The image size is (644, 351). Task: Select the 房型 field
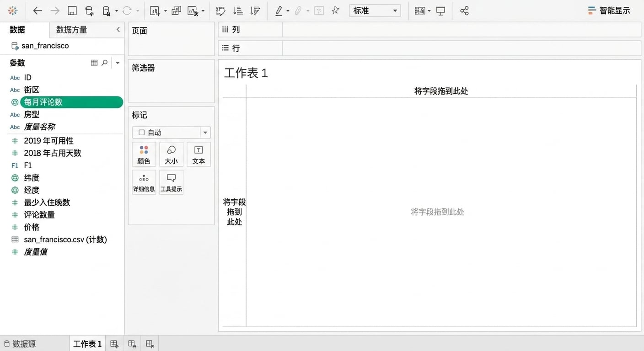(32, 115)
